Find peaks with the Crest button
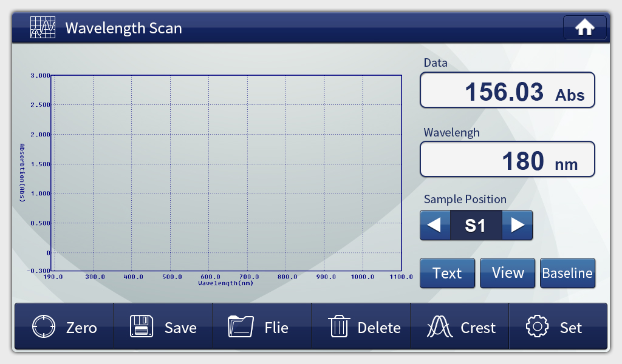This screenshot has height=364, width=622. 460,328
